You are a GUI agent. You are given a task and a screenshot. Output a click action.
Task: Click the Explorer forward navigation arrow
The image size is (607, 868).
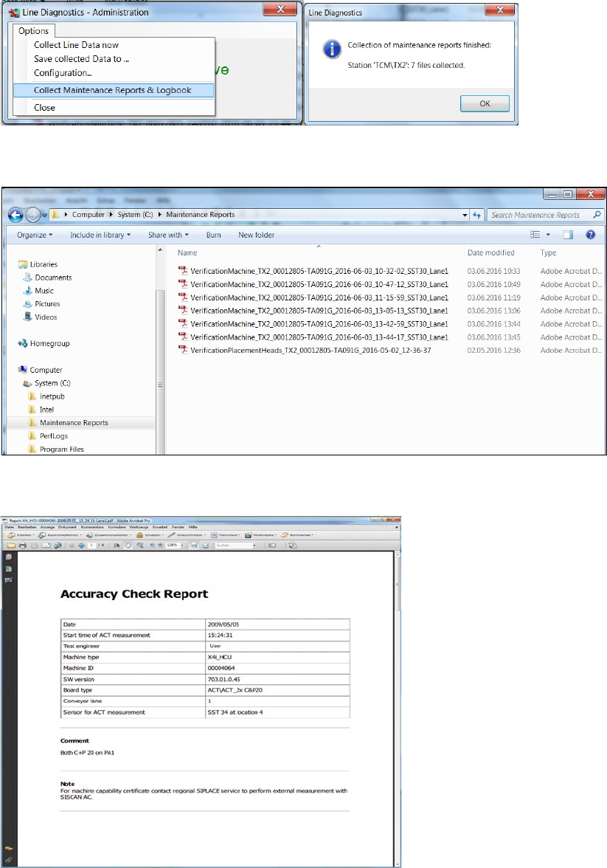tap(33, 215)
